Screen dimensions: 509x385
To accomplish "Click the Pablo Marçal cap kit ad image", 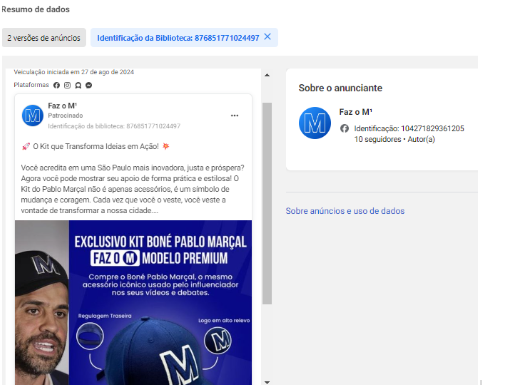I will pos(133,302).
